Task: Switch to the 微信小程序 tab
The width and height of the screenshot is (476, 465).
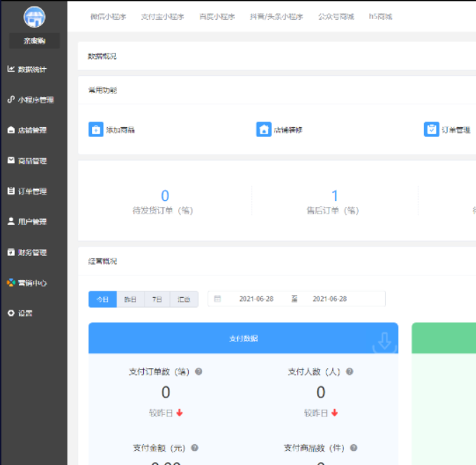Action: pos(108,16)
